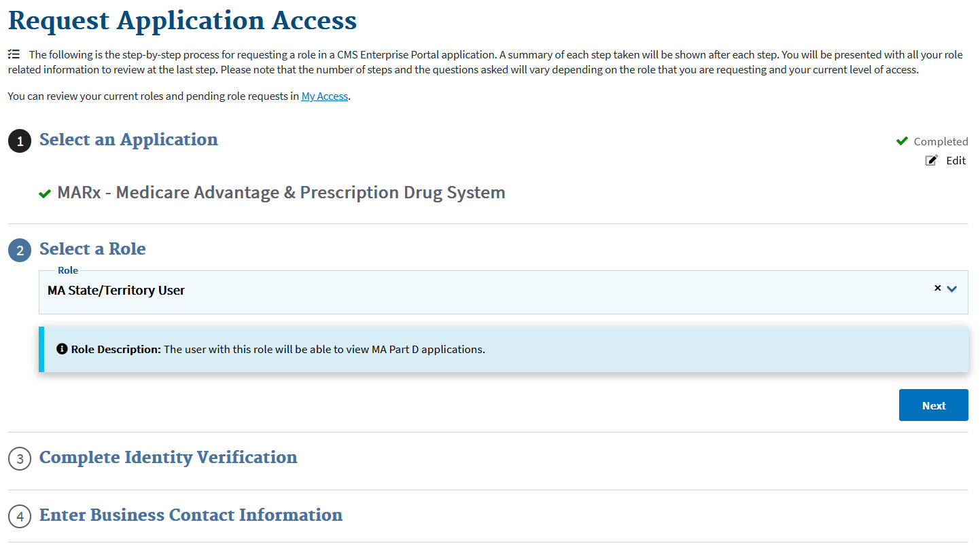Image resolution: width=980 pixels, height=550 pixels.
Task: Open the My Access link
Action: coord(324,96)
